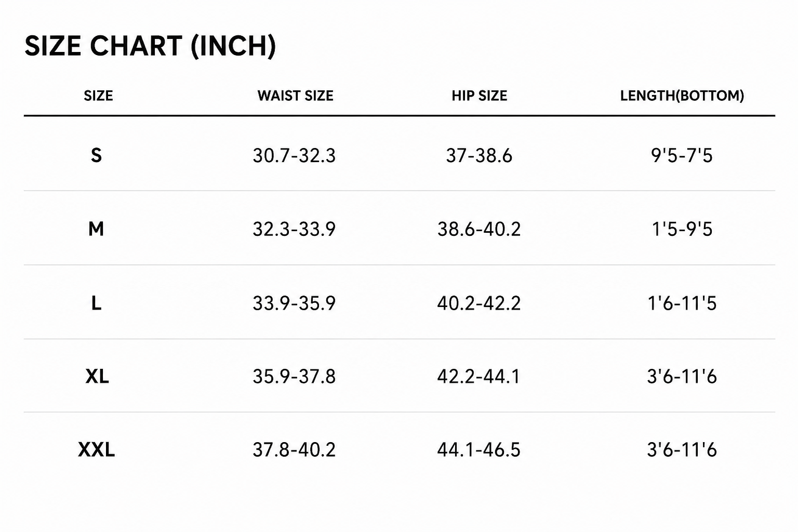This screenshot has height=532, width=798.
Task: Click waist value 32.3-33.9
Action: tap(294, 229)
